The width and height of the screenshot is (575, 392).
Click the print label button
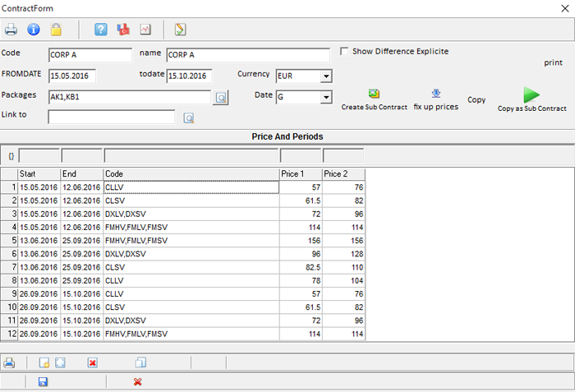553,62
